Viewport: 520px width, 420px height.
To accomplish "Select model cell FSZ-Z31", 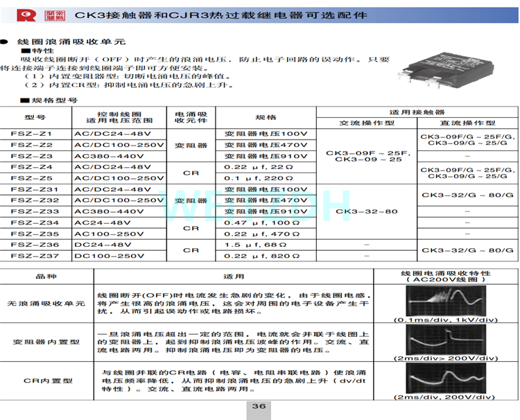I will [x=35, y=189].
